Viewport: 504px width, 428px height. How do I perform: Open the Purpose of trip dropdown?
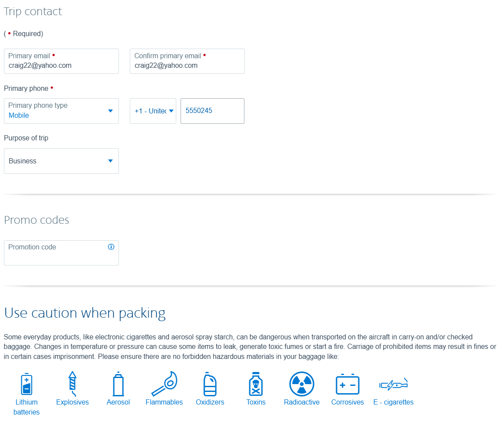coord(61,161)
